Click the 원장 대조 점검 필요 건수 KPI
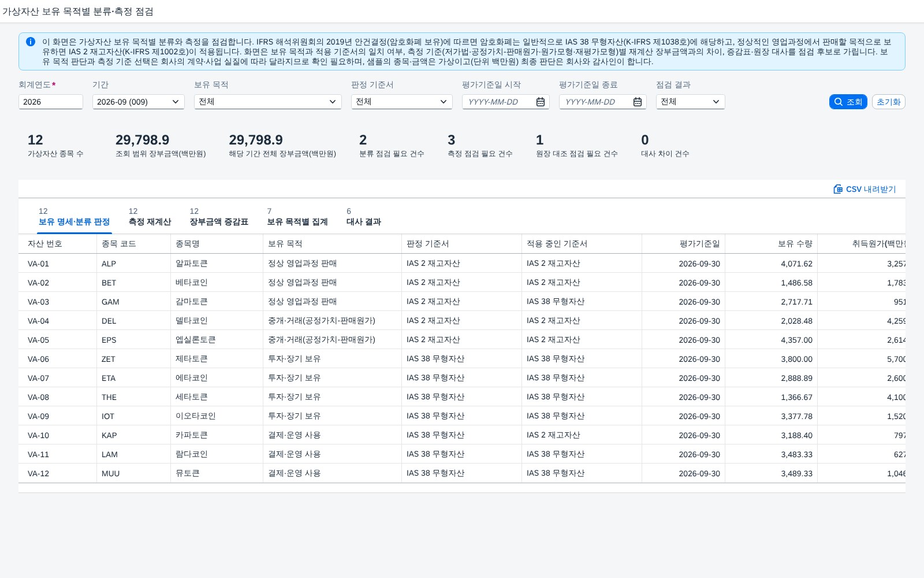The height and width of the screenshot is (578, 924). 577,146
